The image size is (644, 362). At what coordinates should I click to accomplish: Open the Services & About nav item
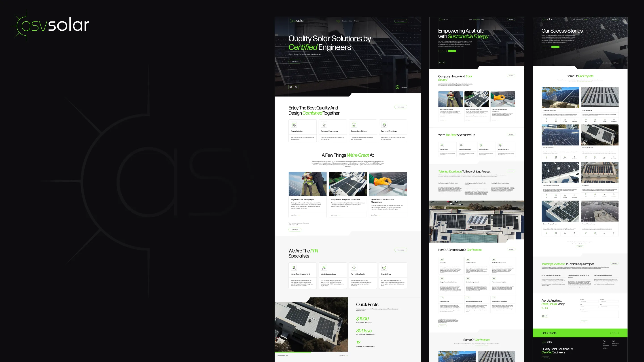pyautogui.click(x=347, y=21)
